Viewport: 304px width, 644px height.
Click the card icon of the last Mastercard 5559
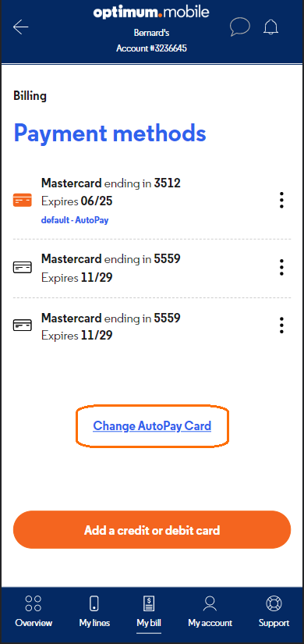coord(22,326)
